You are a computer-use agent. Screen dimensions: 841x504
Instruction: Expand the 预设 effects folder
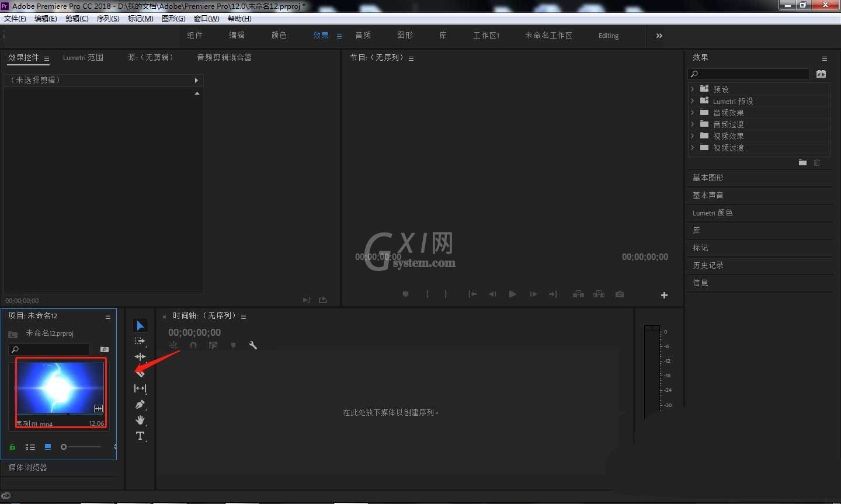(693, 89)
